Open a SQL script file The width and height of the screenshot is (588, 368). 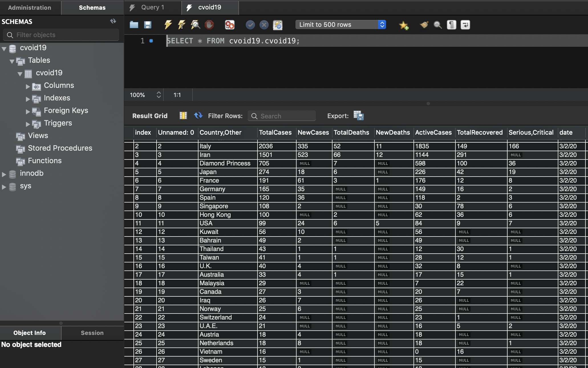(x=133, y=25)
